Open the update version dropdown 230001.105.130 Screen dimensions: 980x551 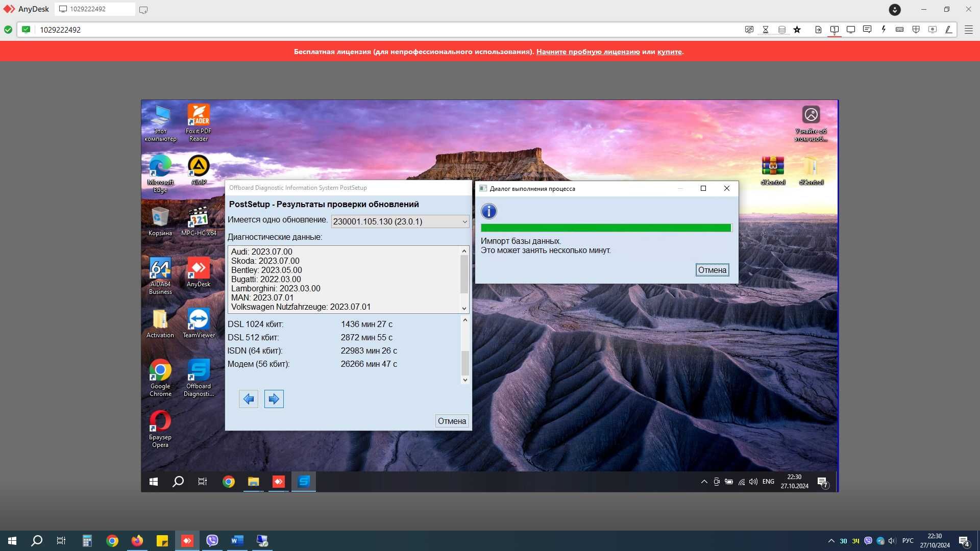click(400, 221)
